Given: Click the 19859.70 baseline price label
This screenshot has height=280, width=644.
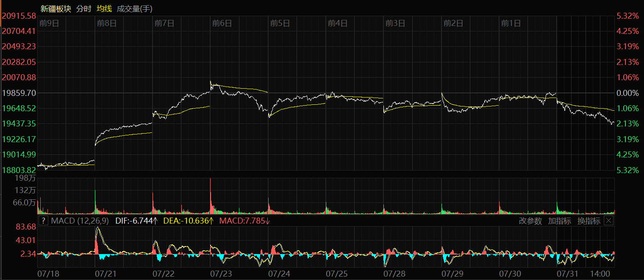Looking at the screenshot, I should point(19,93).
